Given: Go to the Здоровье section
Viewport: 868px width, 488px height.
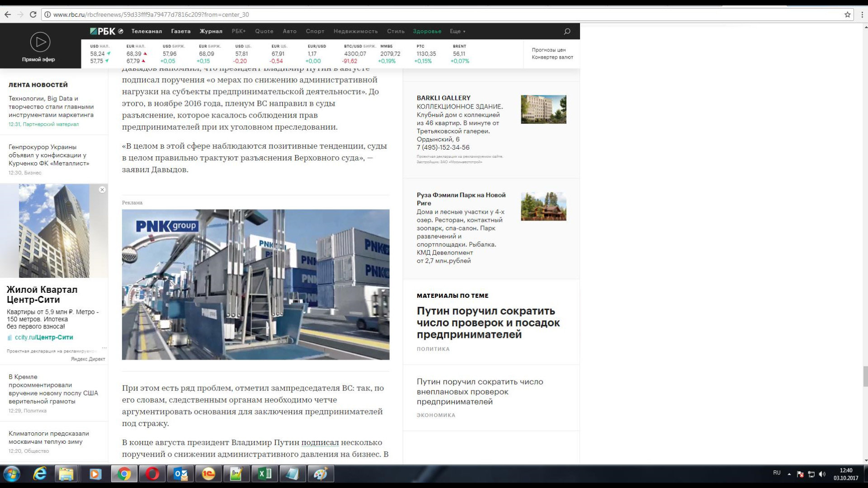Looking at the screenshot, I should click(427, 31).
